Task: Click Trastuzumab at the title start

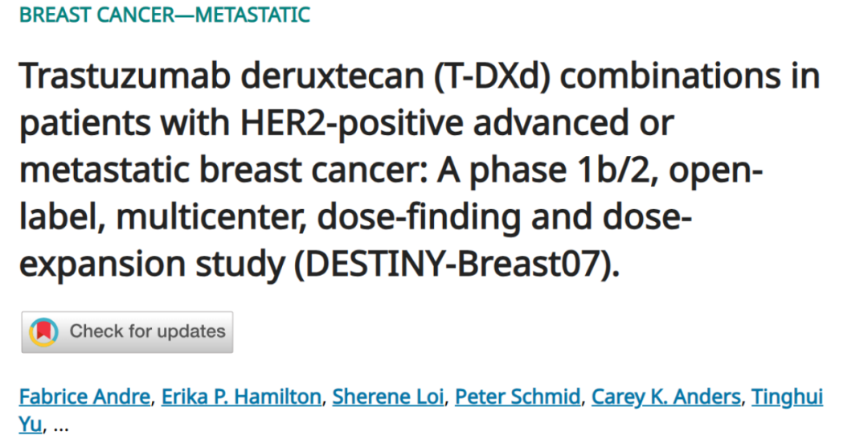Action: 125,76
